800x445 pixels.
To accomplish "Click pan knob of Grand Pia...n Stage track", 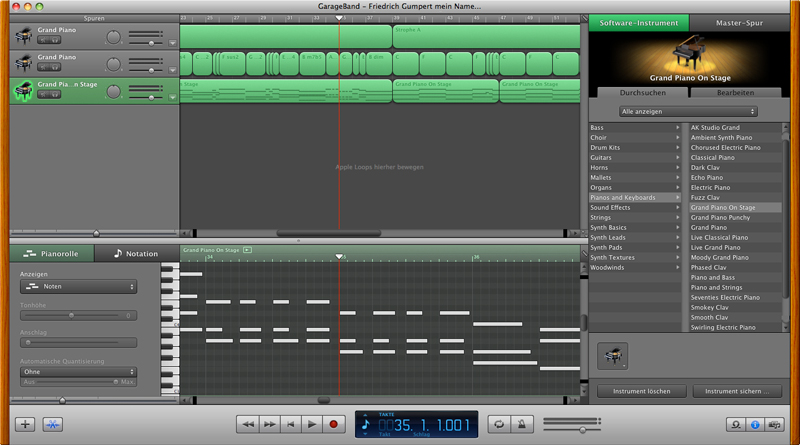I will [x=113, y=91].
